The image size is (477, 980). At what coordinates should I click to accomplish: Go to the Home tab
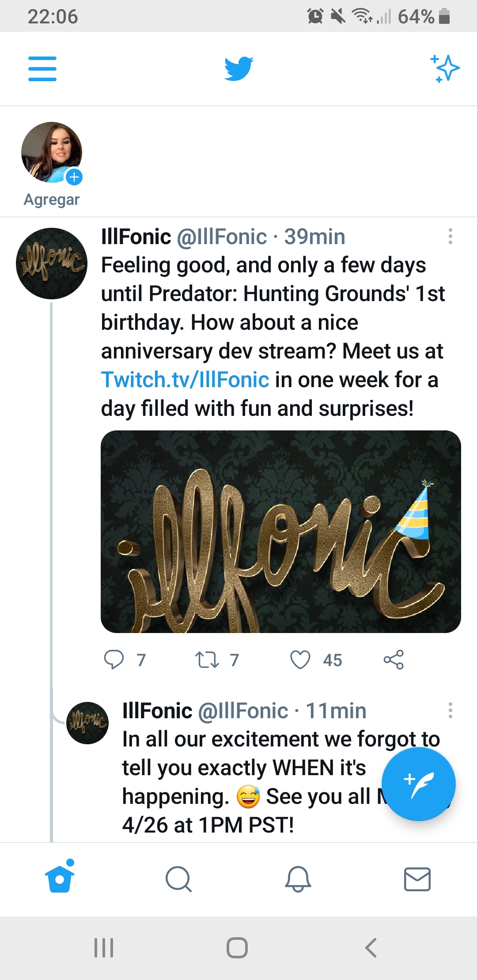point(60,879)
